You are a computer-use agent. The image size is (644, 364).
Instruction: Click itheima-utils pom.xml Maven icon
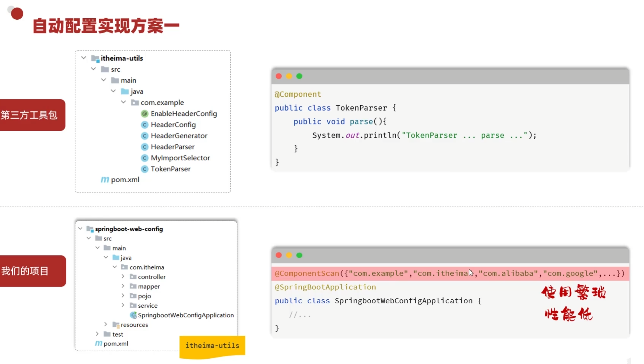coord(105,180)
